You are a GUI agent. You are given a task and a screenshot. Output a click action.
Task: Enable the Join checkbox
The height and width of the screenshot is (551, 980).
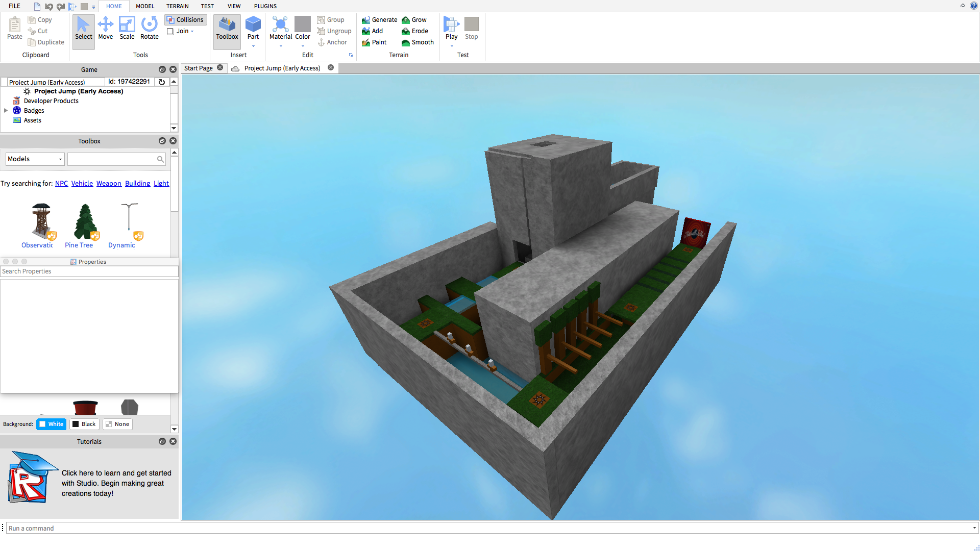tap(170, 31)
